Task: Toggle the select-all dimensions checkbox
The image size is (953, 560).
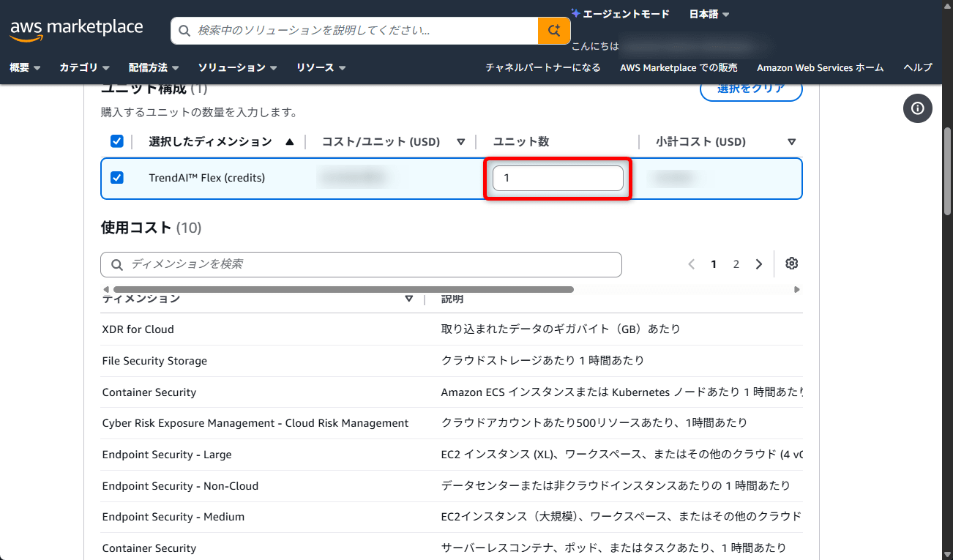Action: point(116,141)
